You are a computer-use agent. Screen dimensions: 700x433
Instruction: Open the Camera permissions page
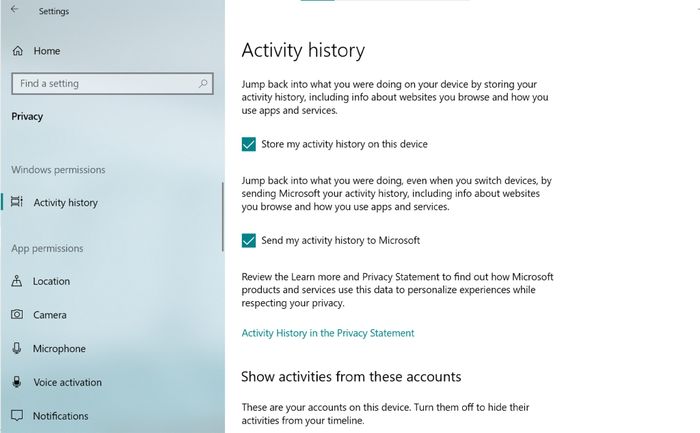click(50, 315)
